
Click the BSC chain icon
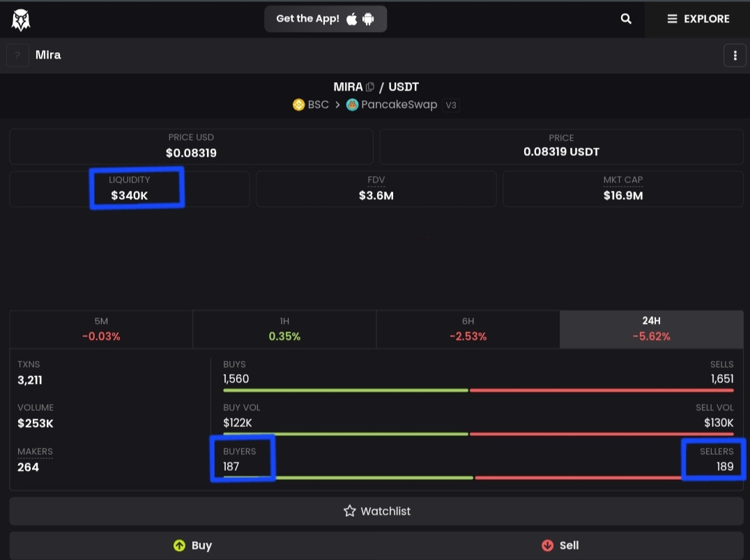tap(298, 104)
